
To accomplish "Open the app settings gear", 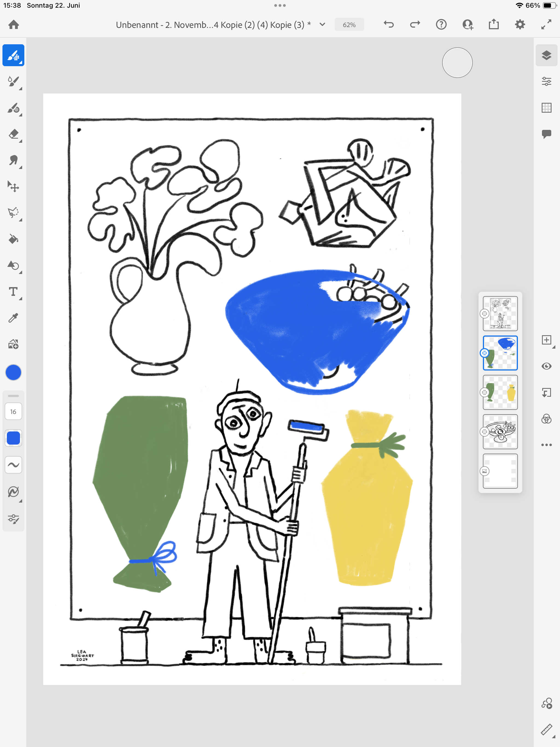I will click(x=520, y=24).
